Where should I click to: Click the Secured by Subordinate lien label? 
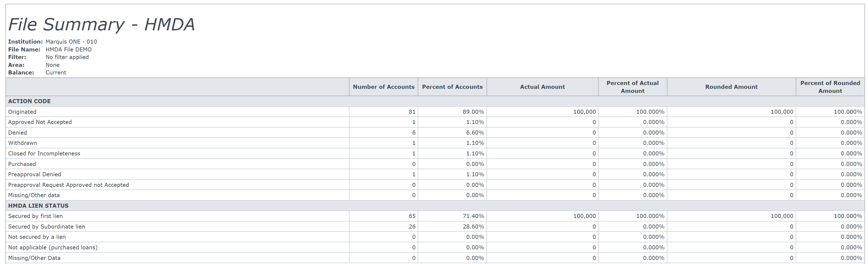tap(47, 227)
